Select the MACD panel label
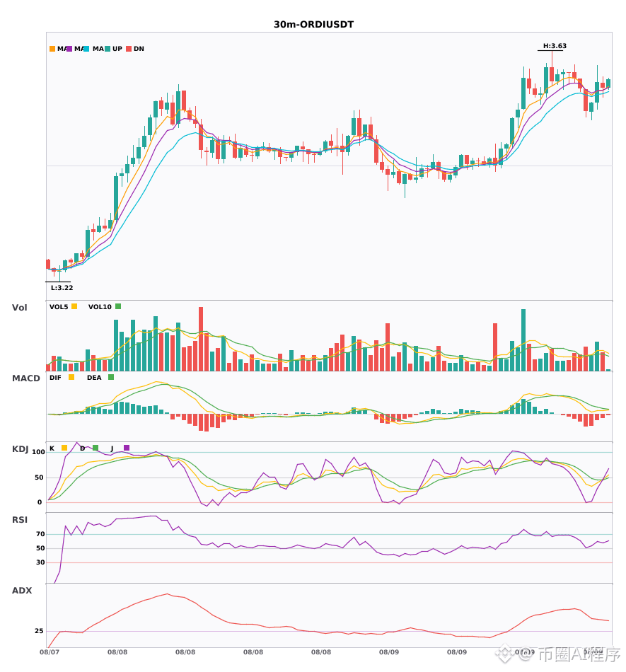 pos(25,378)
